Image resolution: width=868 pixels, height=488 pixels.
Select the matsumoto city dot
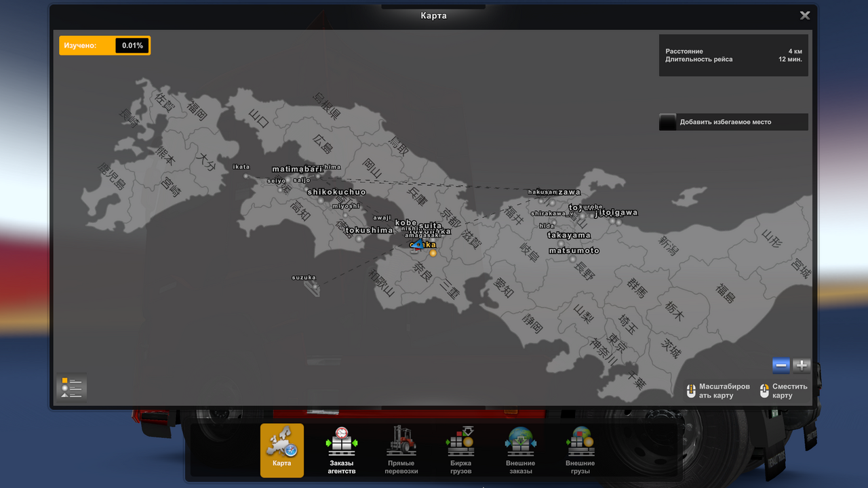pyautogui.click(x=572, y=259)
